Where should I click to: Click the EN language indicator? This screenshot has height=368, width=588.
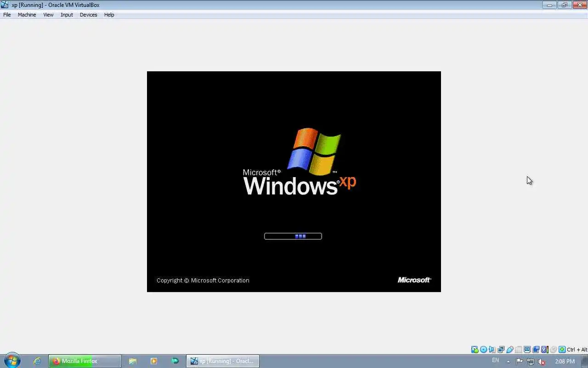(x=495, y=361)
